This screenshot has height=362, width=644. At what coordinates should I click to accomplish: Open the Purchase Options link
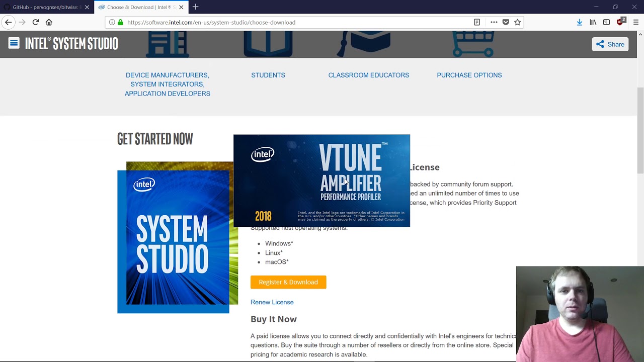coord(469,75)
